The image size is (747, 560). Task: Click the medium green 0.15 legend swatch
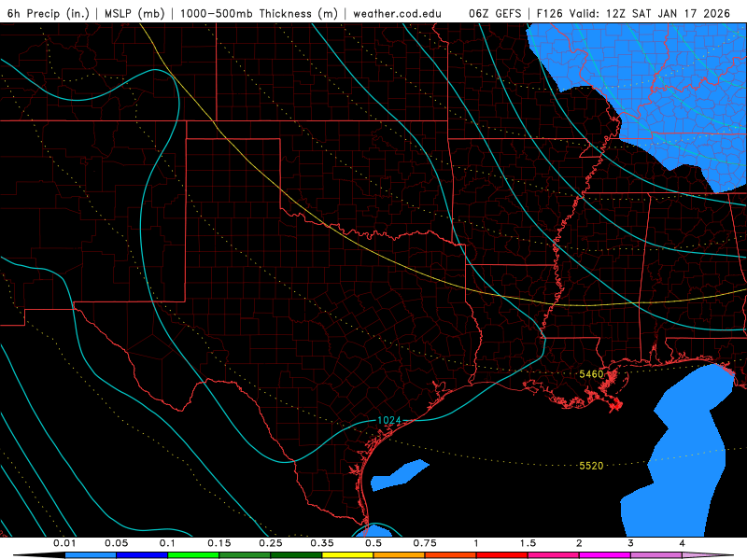coord(245,555)
